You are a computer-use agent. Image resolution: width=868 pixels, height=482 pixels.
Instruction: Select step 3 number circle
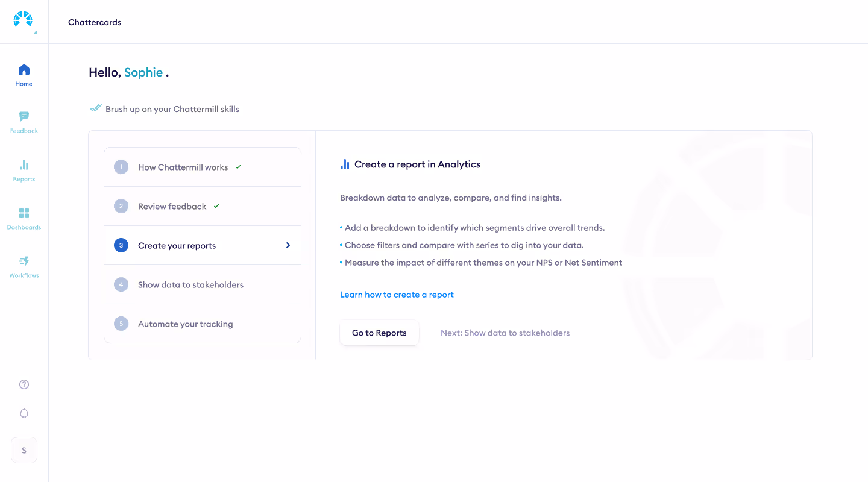(x=121, y=245)
